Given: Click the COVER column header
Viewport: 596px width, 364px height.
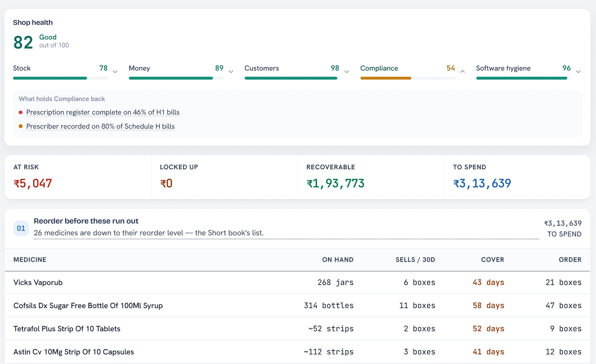Looking at the screenshot, I should coord(492,260).
